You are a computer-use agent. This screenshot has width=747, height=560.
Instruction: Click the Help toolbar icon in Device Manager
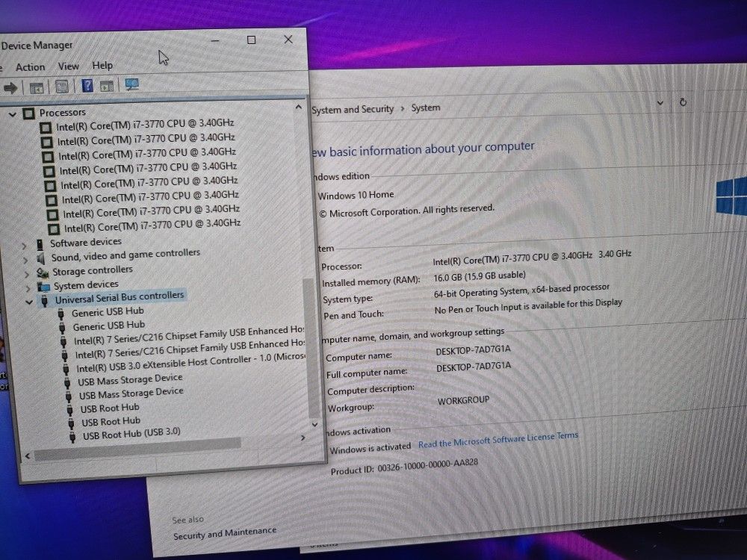88,84
